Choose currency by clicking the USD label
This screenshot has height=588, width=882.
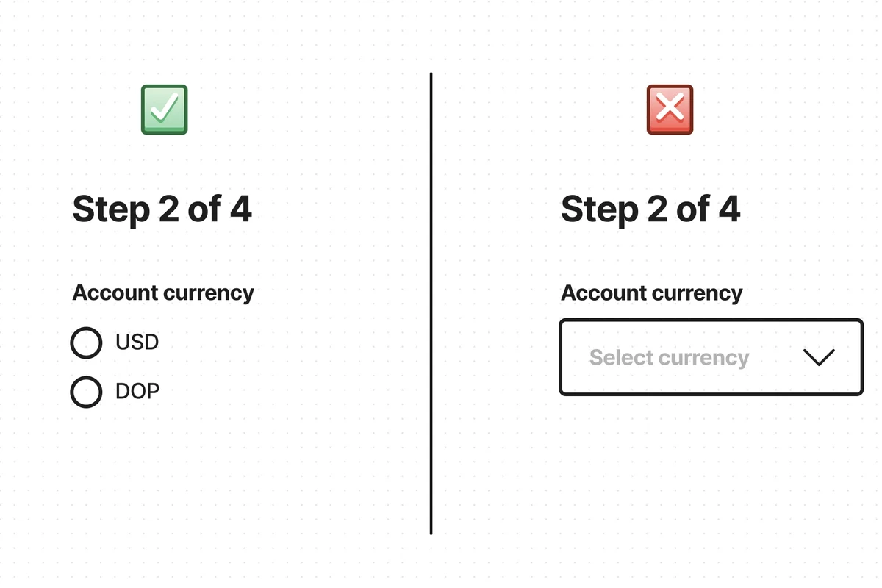tap(137, 343)
